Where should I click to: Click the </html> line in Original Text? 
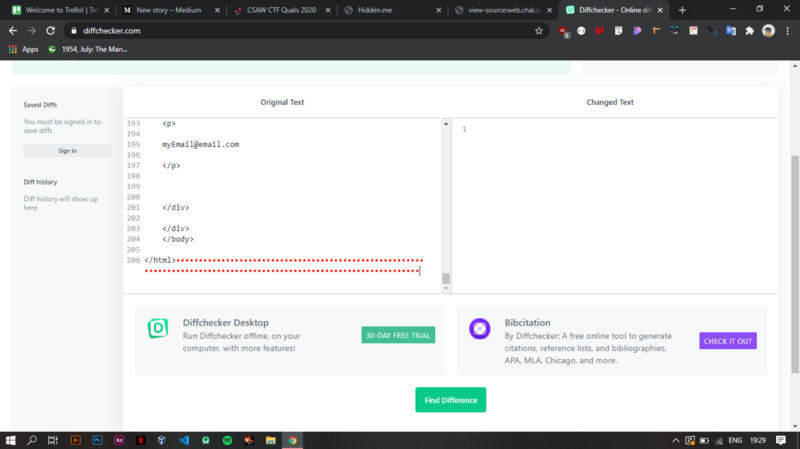[x=160, y=260]
